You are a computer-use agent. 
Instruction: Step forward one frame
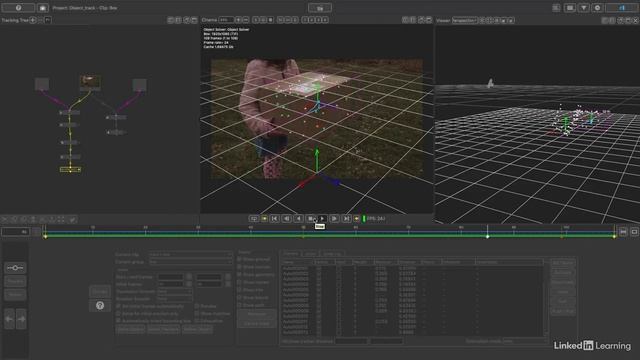(334, 219)
